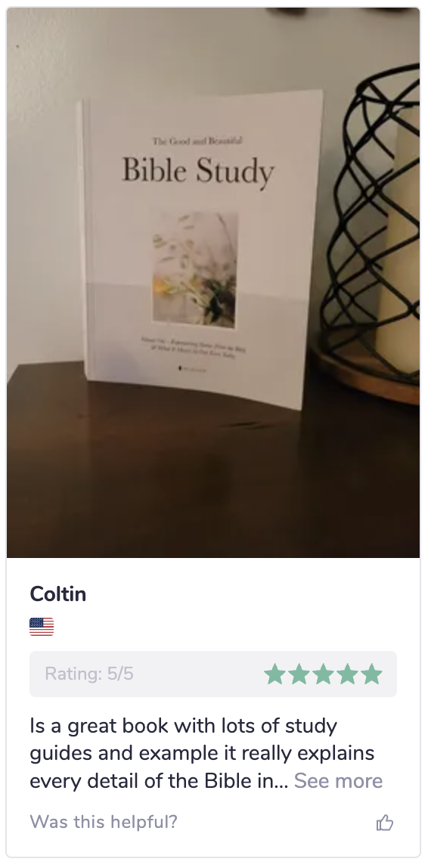Click the fourth rating star

348,674
